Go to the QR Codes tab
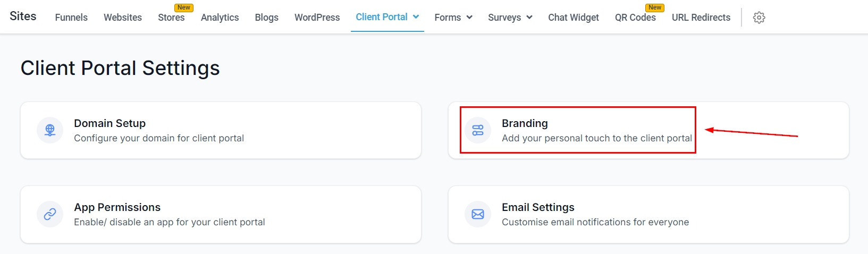Image resolution: width=868 pixels, height=254 pixels. [x=635, y=18]
